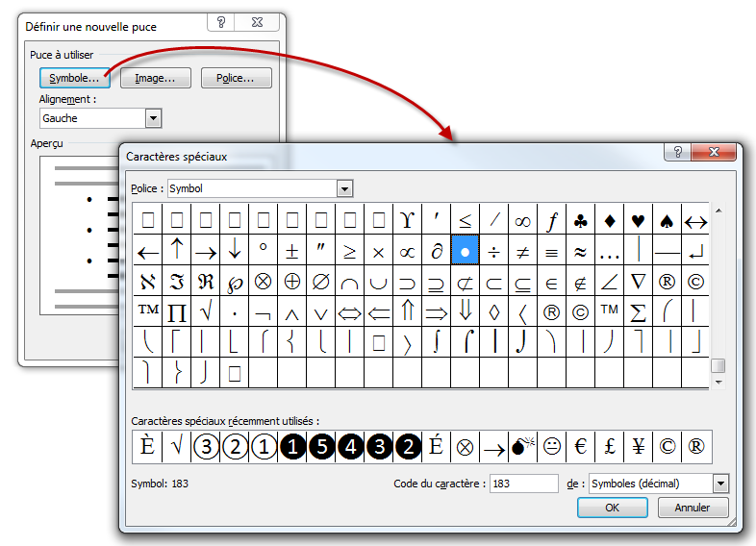Click the Code du caractère field
Viewport: 756px width, 546px height.
pyautogui.click(x=523, y=484)
